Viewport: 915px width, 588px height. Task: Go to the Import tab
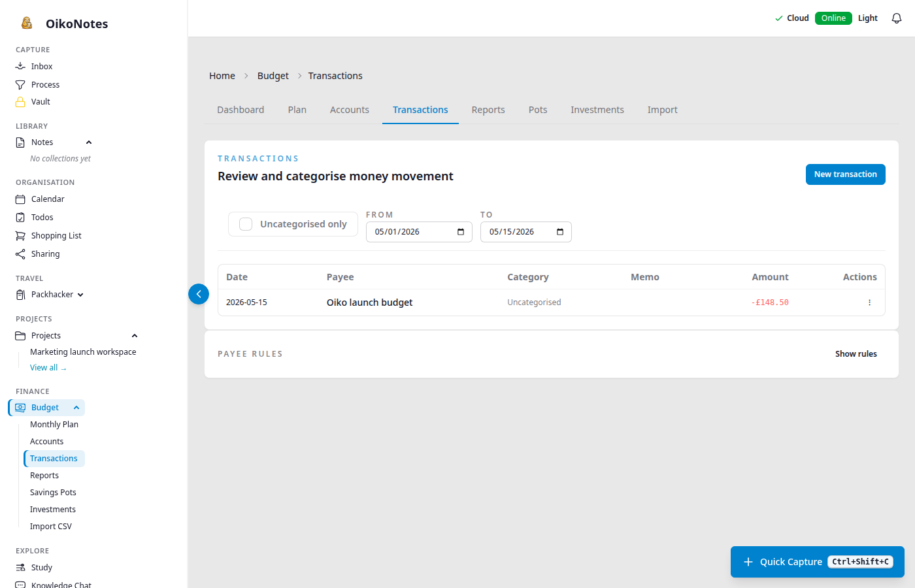[x=663, y=110]
